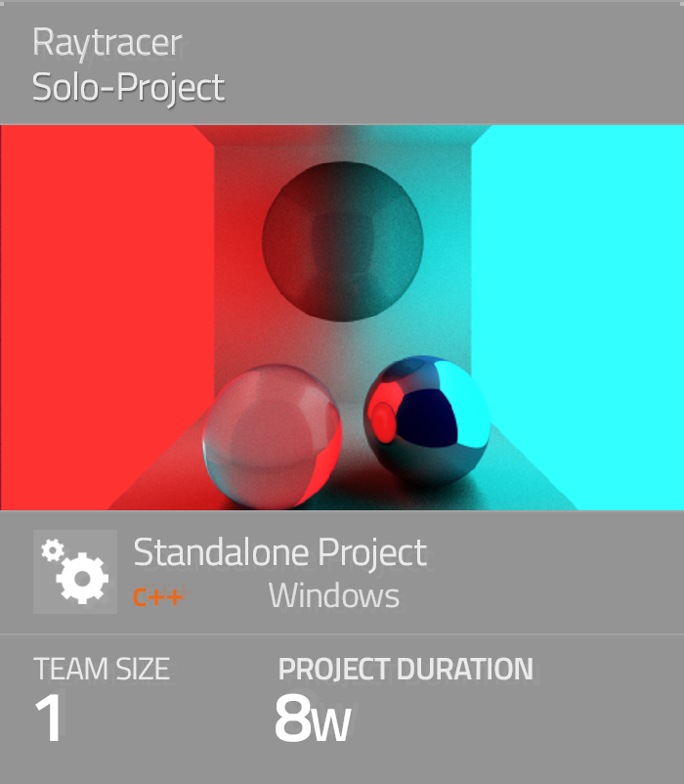684x784 pixels.
Task: Click the team size value 1
Action: [x=50, y=719]
